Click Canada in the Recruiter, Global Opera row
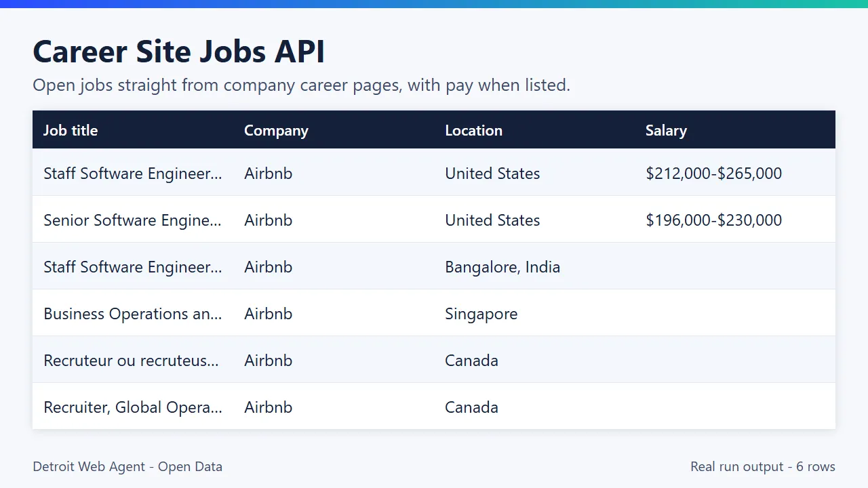This screenshot has height=488, width=868. tap(471, 407)
